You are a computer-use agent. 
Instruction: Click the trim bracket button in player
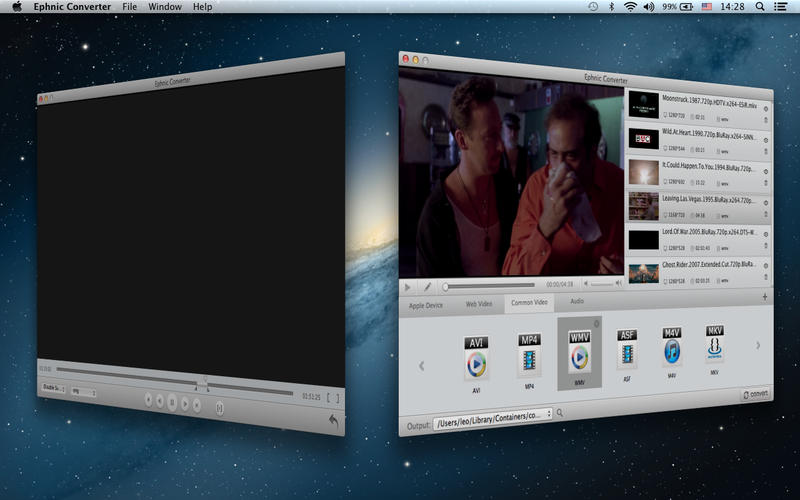click(x=219, y=408)
